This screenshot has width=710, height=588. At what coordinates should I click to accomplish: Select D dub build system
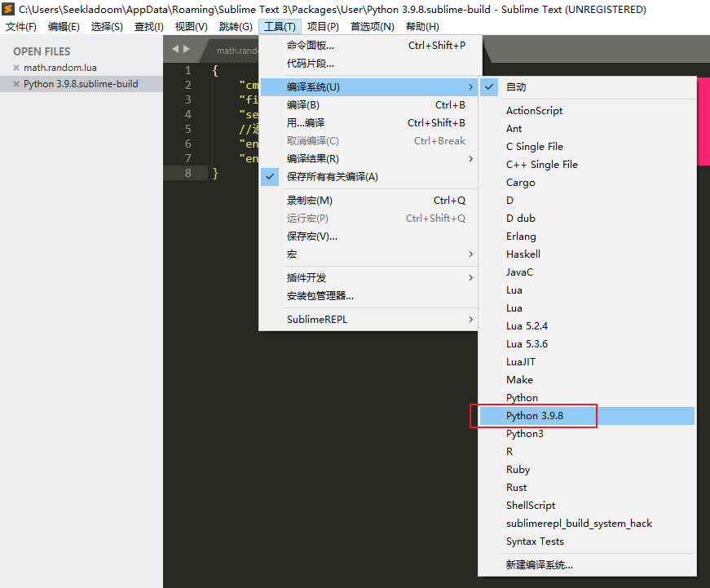(587, 219)
